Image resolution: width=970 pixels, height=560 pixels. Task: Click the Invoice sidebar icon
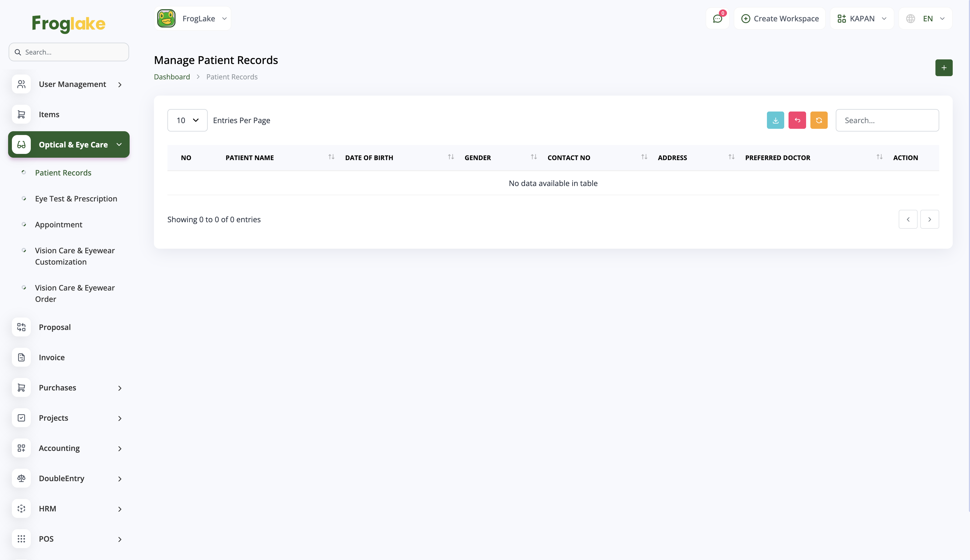pyautogui.click(x=21, y=357)
